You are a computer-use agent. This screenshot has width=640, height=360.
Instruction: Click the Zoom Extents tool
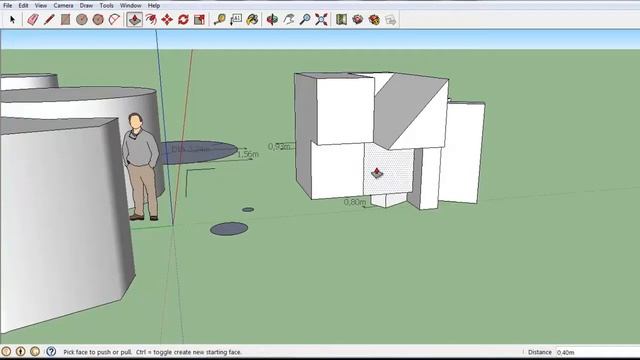coord(321,19)
